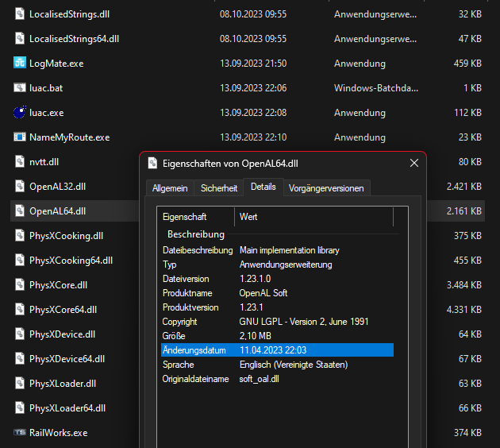Click the 2.161 KB size of OpenAL64.dll
This screenshot has width=500, height=448.
click(464, 211)
